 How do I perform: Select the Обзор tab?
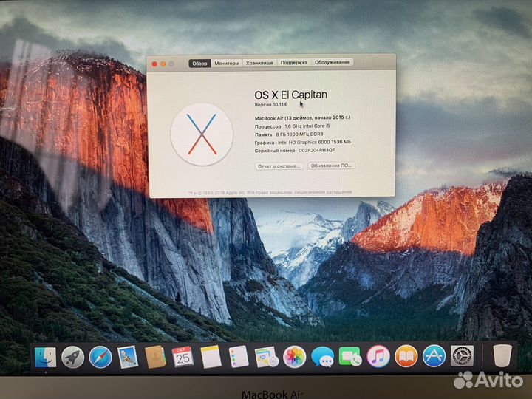(x=199, y=64)
